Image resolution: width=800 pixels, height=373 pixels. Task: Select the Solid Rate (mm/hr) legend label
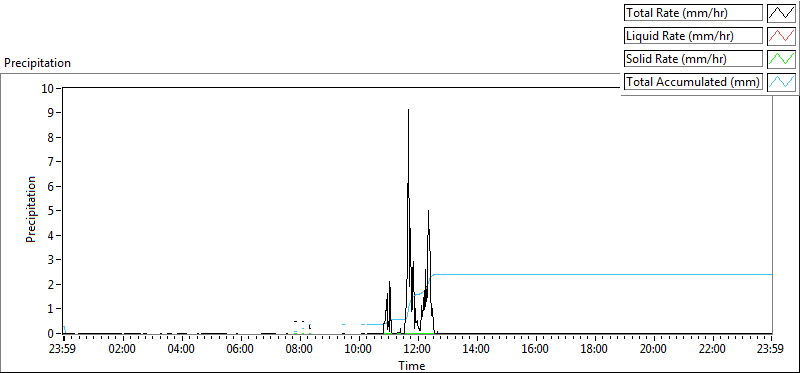pyautogui.click(x=694, y=59)
